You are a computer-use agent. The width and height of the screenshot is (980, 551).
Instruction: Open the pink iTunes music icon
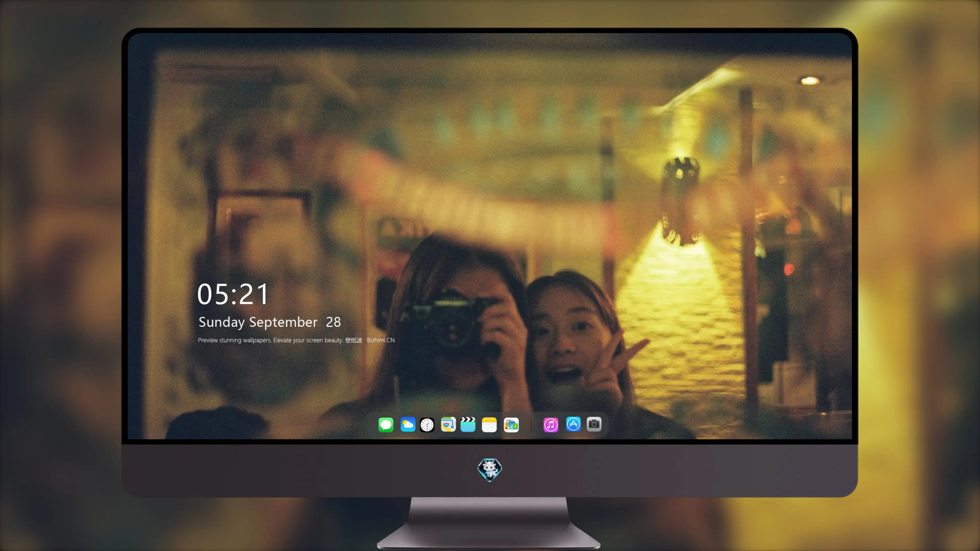click(551, 425)
